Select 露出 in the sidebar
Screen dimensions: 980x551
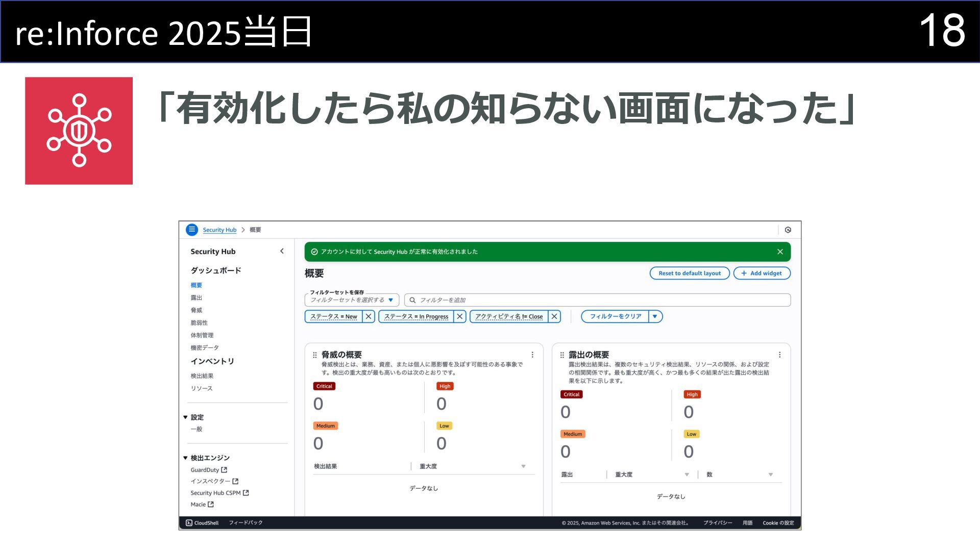click(x=197, y=297)
